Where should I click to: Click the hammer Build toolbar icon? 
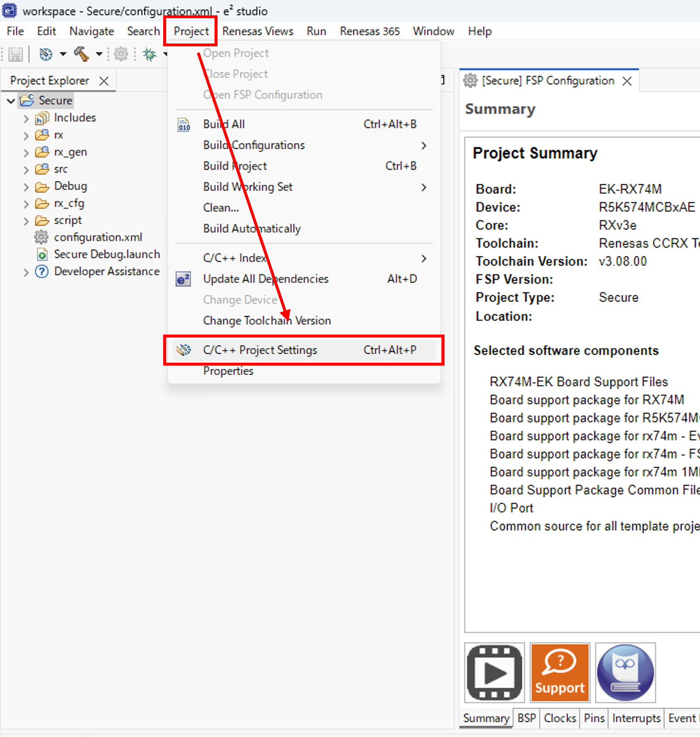[x=82, y=54]
